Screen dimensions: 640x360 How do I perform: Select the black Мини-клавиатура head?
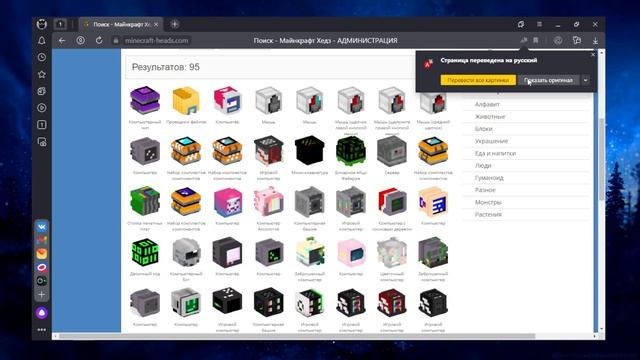click(310, 151)
